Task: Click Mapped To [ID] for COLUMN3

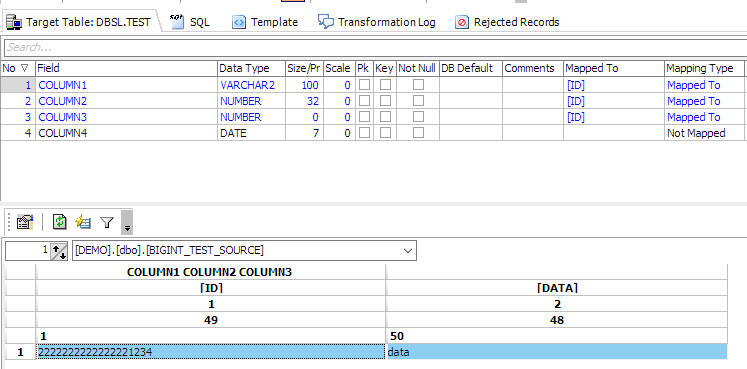Action: click(x=614, y=117)
